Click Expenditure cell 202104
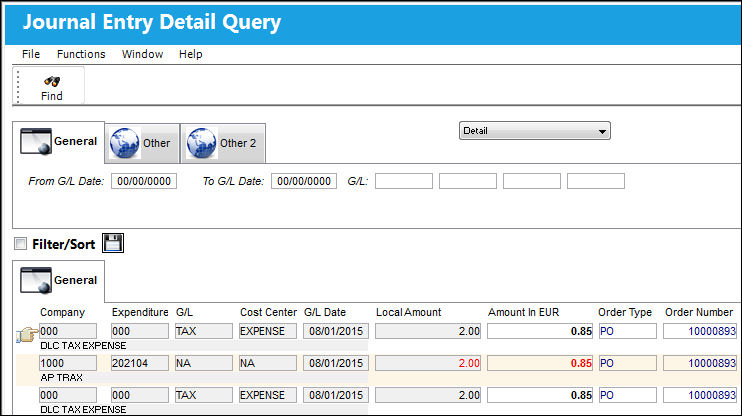The image size is (742, 416). pyautogui.click(x=140, y=363)
